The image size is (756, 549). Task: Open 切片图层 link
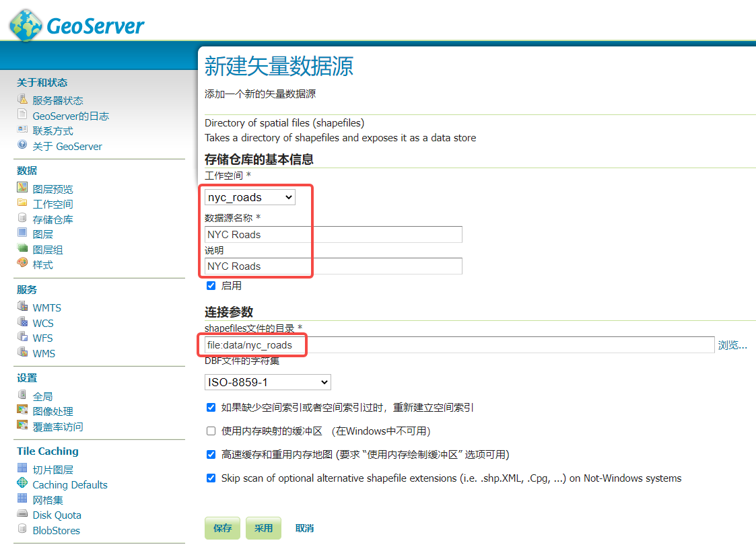[x=53, y=470]
